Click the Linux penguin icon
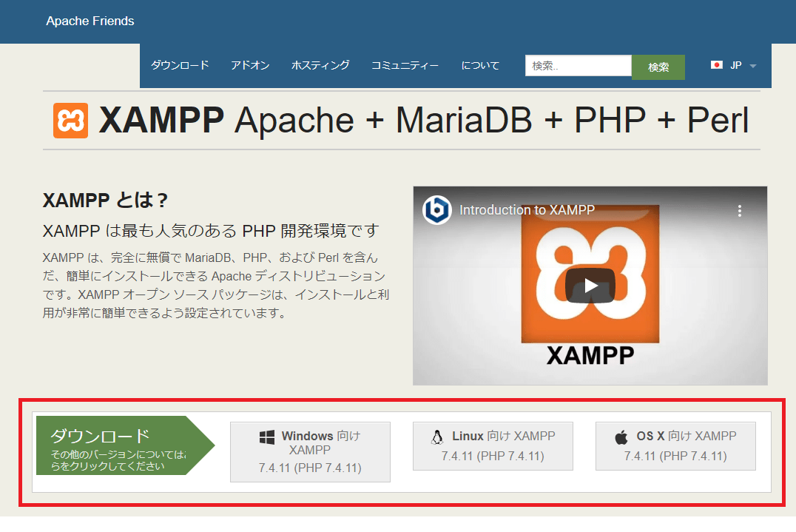The image size is (796, 532). tap(436, 437)
